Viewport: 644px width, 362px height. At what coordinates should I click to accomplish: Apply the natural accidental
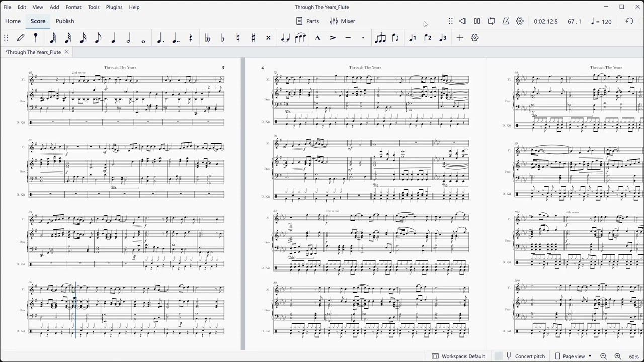click(238, 38)
